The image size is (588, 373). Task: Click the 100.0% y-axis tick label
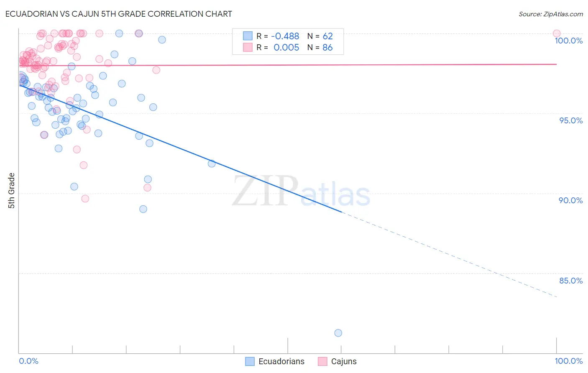pos(568,41)
